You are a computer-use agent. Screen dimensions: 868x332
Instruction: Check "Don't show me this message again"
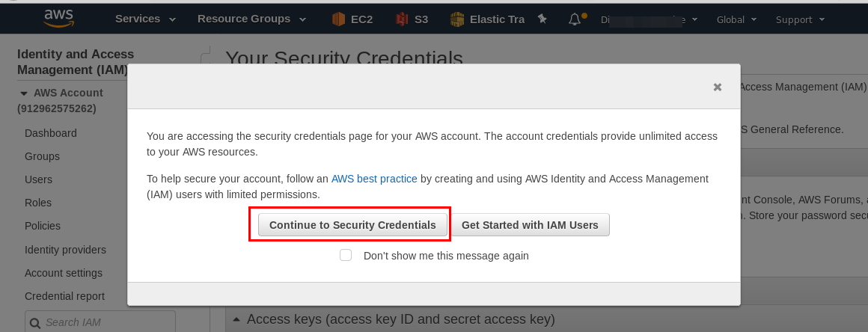(x=346, y=255)
